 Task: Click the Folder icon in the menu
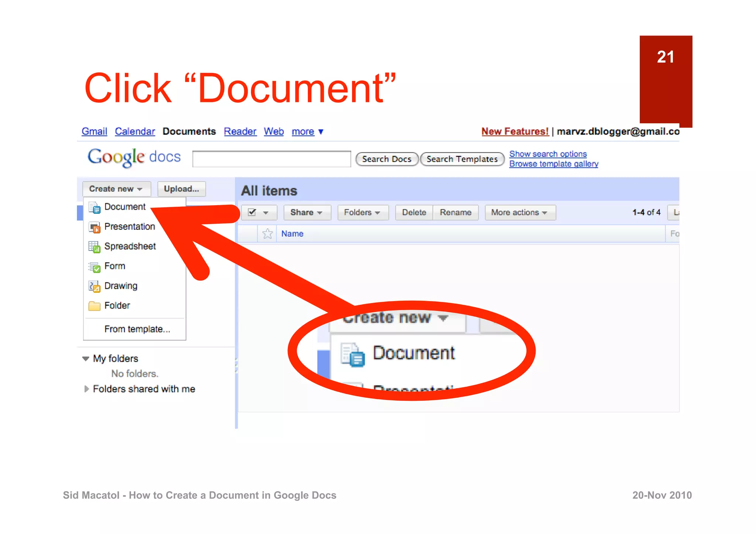click(94, 306)
